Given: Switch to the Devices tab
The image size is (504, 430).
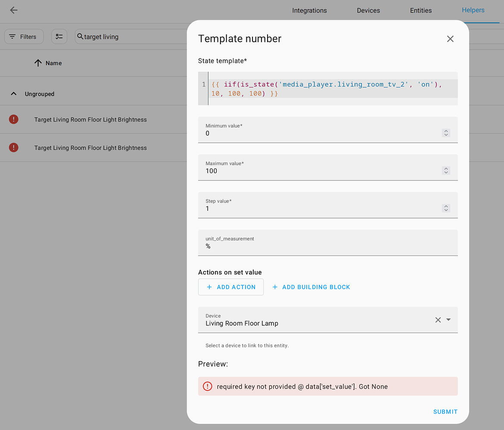Looking at the screenshot, I should (368, 10).
